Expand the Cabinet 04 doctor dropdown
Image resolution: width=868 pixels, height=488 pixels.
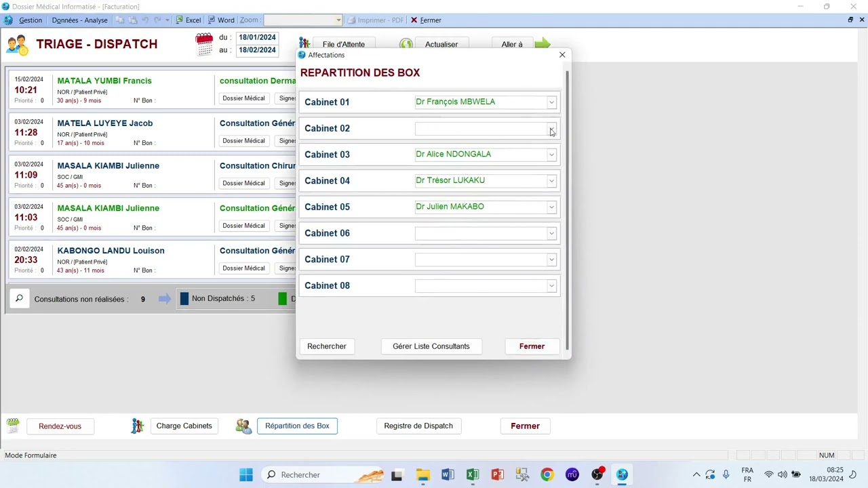[551, 181]
